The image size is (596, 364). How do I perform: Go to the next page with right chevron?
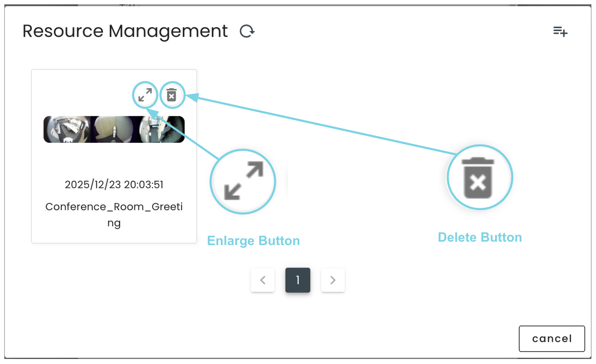pyautogui.click(x=333, y=280)
